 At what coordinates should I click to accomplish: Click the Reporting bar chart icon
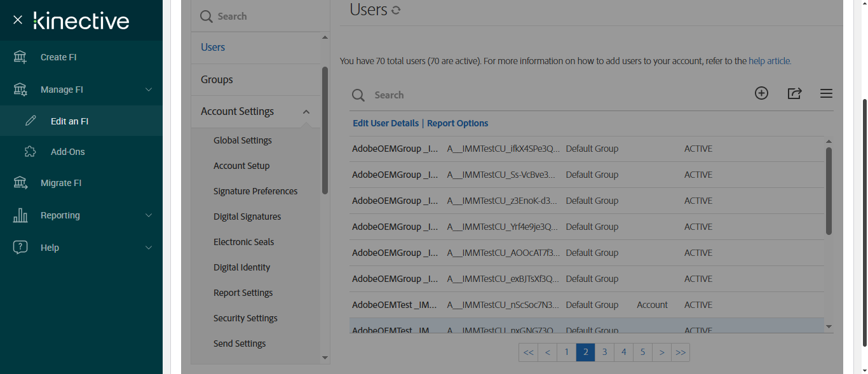click(20, 215)
